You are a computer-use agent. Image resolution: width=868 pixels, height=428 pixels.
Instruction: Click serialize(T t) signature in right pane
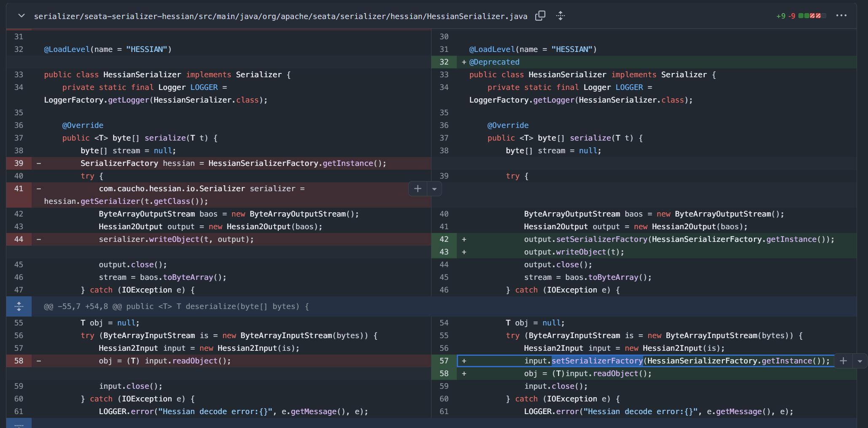[565, 138]
